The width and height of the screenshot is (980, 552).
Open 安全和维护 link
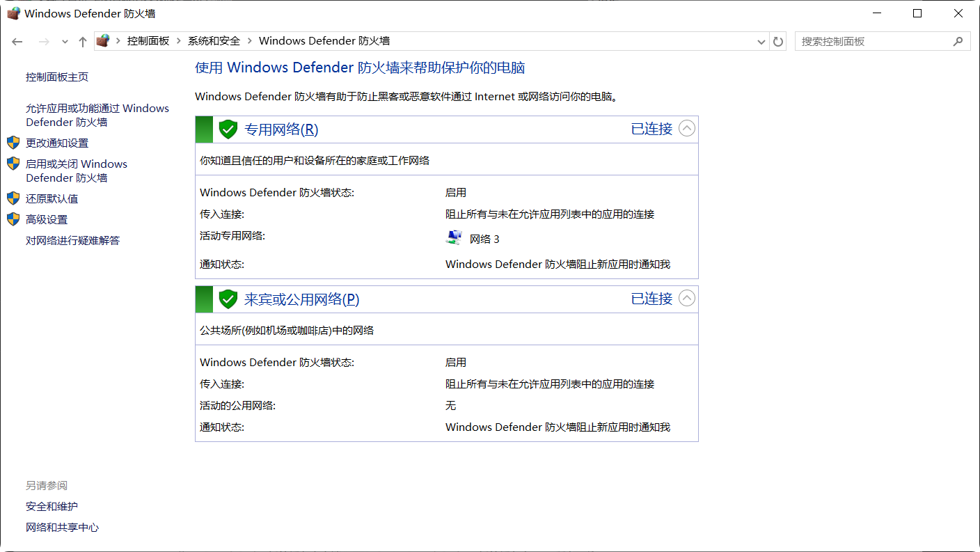52,507
